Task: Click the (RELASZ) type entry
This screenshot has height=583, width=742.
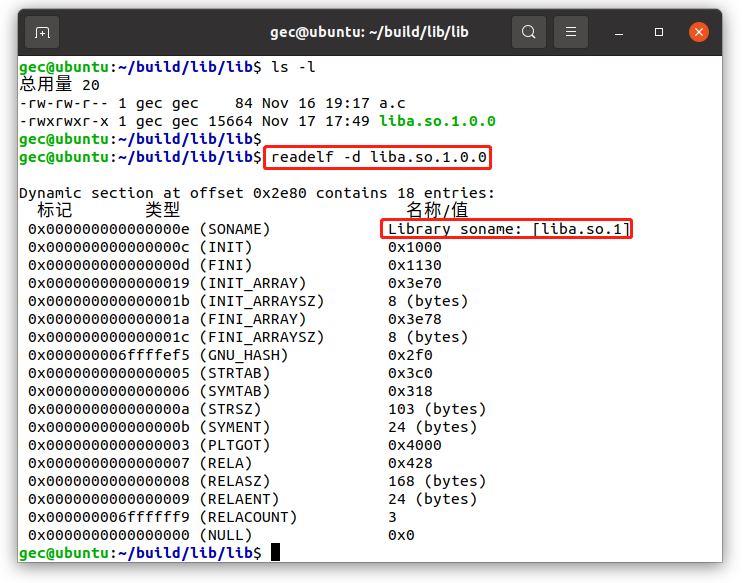Action: tap(235, 481)
